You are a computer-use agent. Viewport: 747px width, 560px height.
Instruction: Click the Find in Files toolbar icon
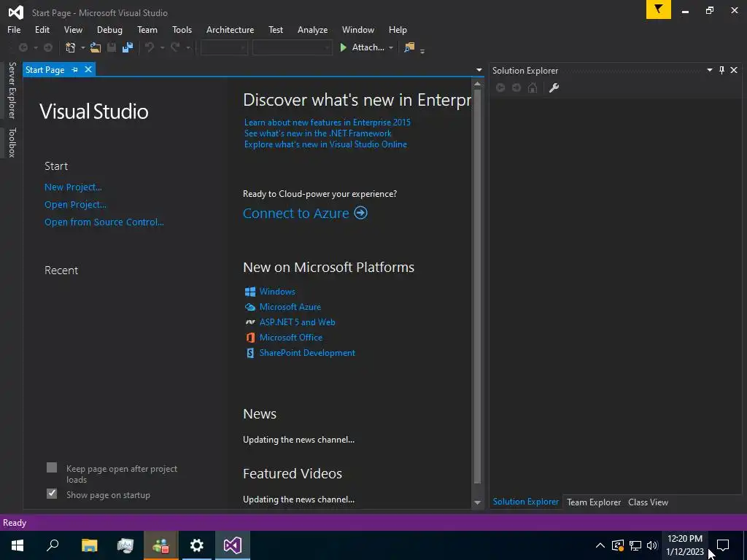pyautogui.click(x=409, y=47)
